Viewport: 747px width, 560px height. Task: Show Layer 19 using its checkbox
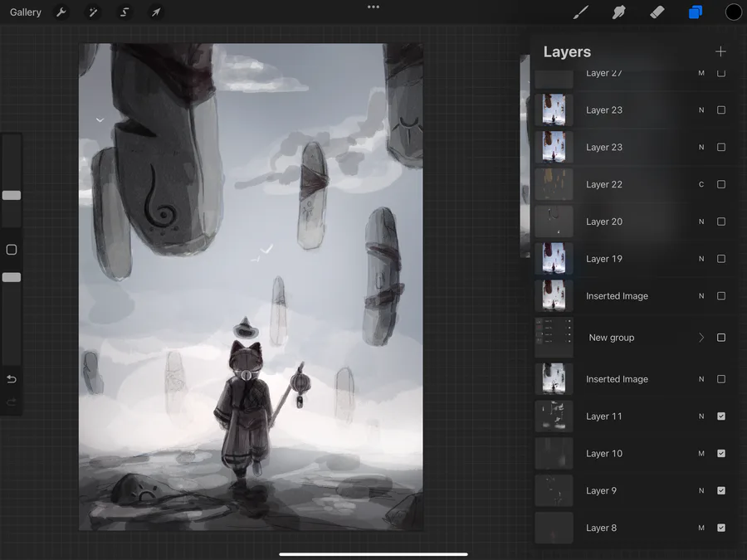click(721, 259)
